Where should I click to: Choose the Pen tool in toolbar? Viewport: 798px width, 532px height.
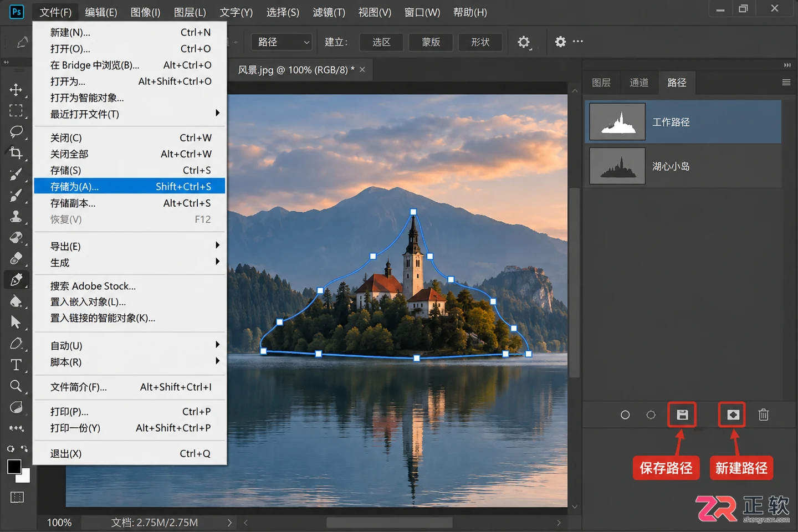click(16, 280)
